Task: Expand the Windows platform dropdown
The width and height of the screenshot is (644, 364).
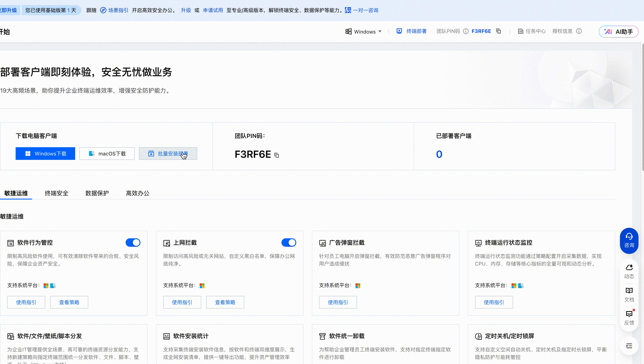Action: 364,31
